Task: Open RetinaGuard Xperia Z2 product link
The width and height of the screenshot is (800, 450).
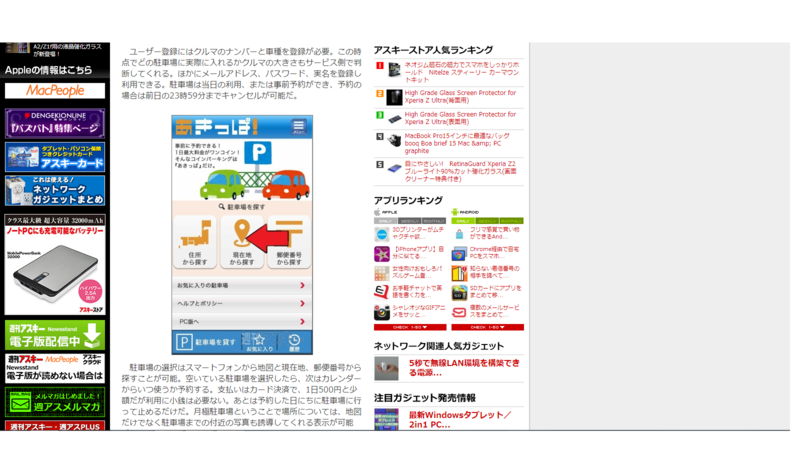Action: coord(460,171)
